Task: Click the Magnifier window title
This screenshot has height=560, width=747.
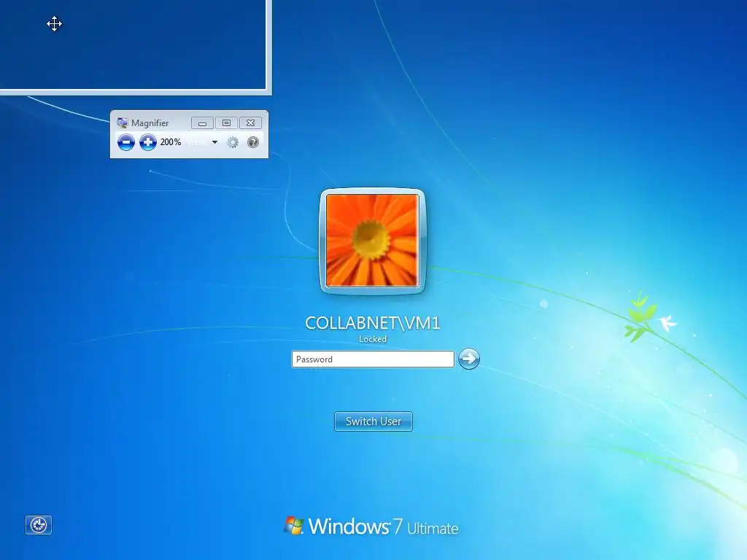Action: [x=150, y=122]
